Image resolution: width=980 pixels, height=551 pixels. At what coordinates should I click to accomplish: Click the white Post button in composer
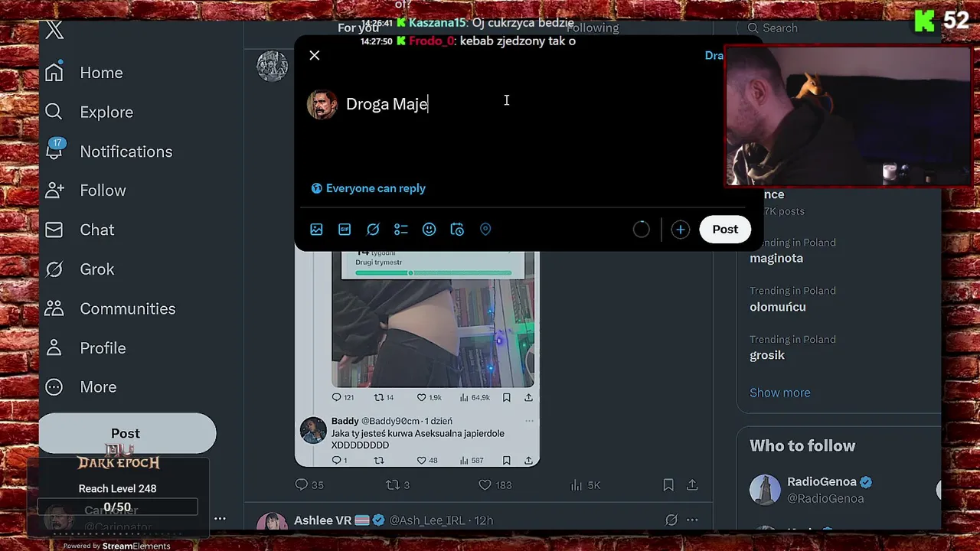click(x=725, y=229)
